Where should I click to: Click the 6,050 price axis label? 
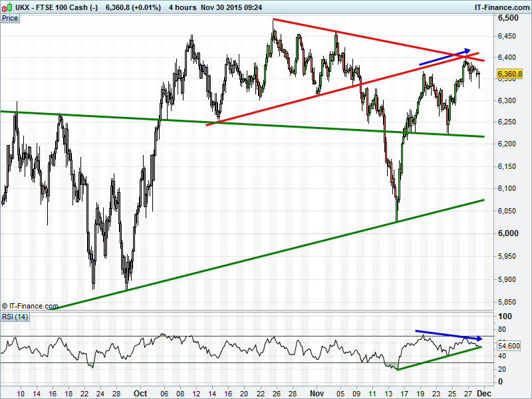pos(507,211)
